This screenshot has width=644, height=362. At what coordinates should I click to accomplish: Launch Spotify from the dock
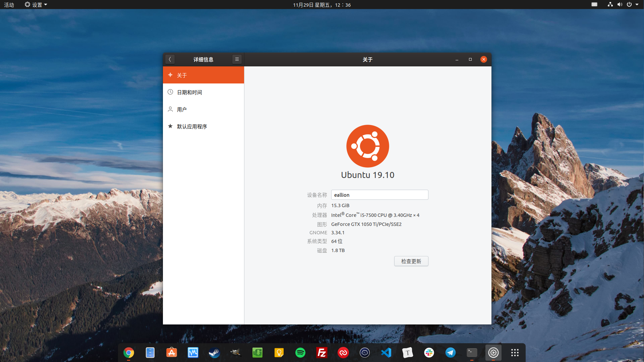[x=300, y=353]
